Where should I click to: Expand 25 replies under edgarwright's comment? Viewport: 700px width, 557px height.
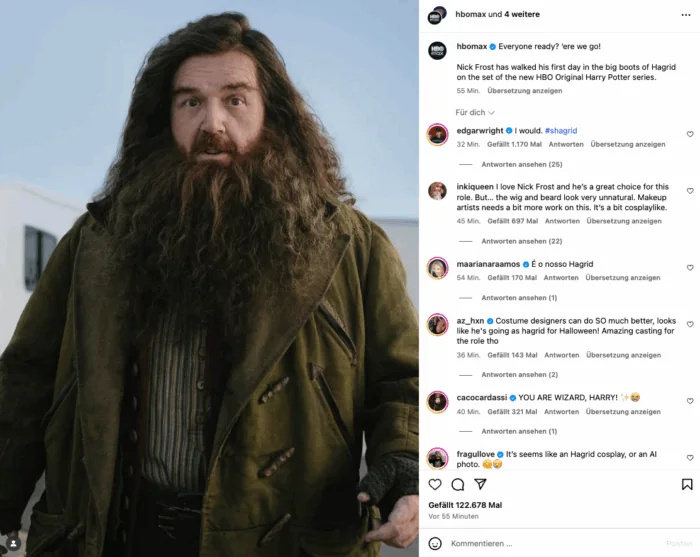point(521,164)
